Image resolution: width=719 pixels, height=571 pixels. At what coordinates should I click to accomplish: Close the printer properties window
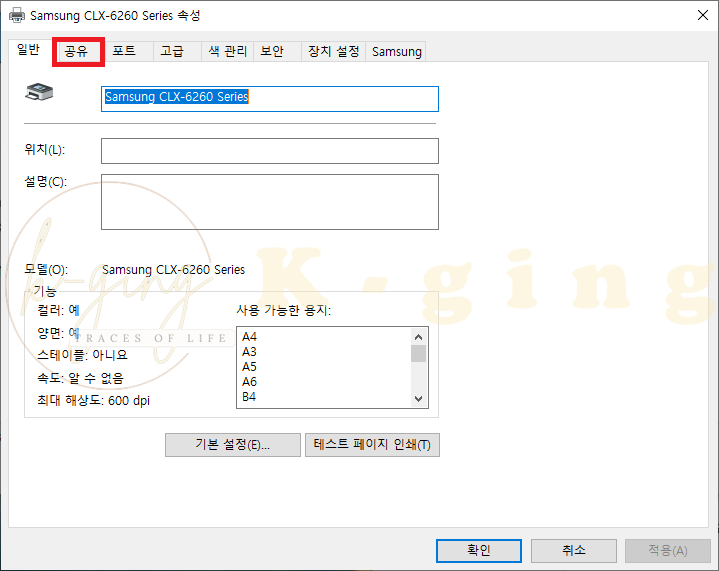point(702,15)
